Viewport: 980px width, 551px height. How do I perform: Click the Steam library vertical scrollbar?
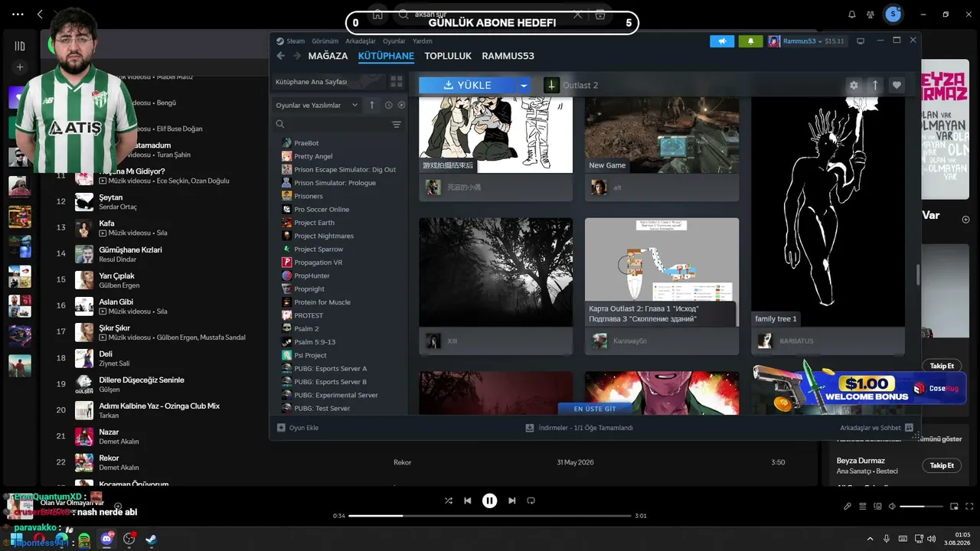coord(917,275)
